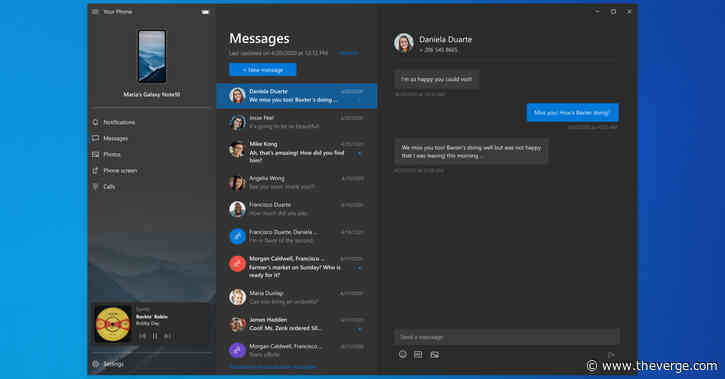Viewport: 725px width, 379px height.
Task: Select the Galaxy Note phone thumbnail
Action: pos(152,56)
